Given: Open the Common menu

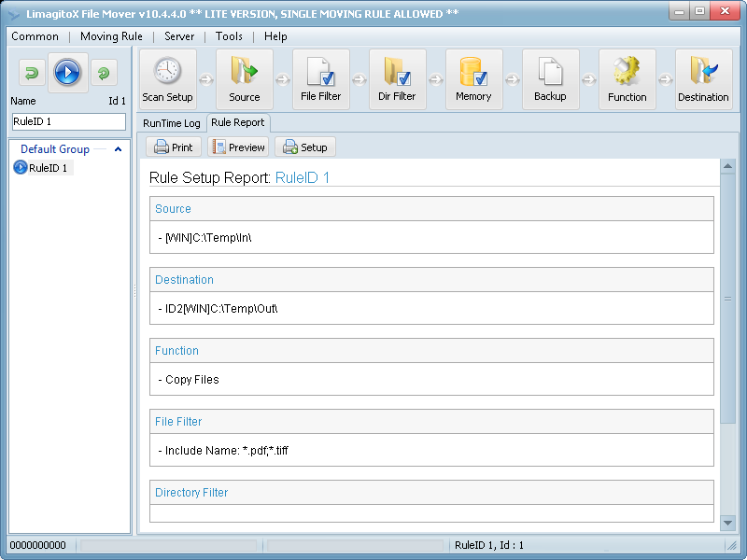Looking at the screenshot, I should pyautogui.click(x=35, y=36).
